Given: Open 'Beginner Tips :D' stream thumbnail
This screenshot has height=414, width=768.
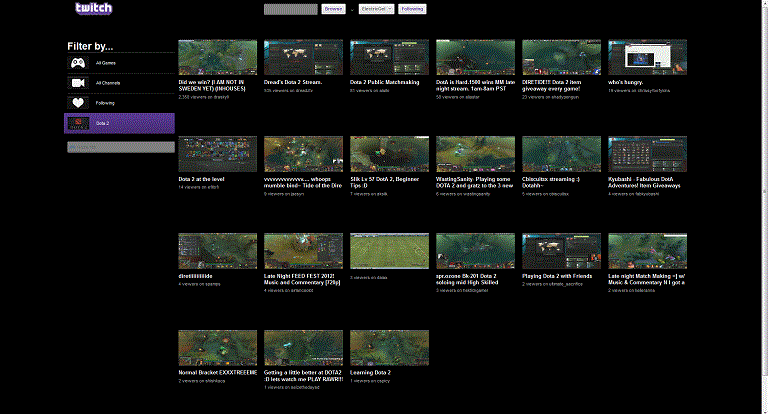Looking at the screenshot, I should point(389,154).
